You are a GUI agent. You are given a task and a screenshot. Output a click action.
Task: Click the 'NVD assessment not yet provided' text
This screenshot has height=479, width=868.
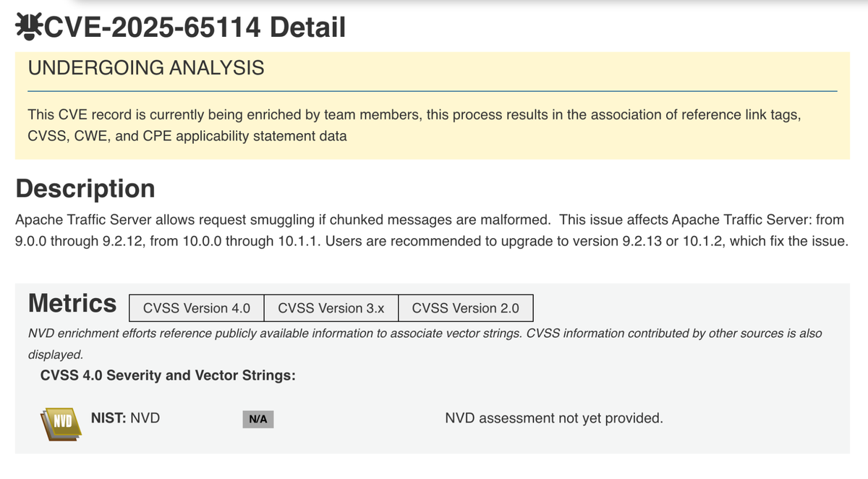(554, 418)
